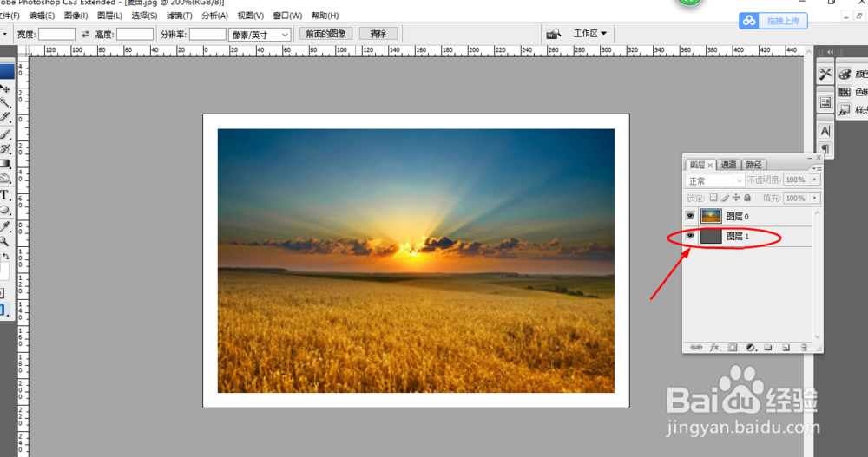Viewport: 868px width, 457px height.
Task: Open the 图层(L) menu
Action: (109, 16)
